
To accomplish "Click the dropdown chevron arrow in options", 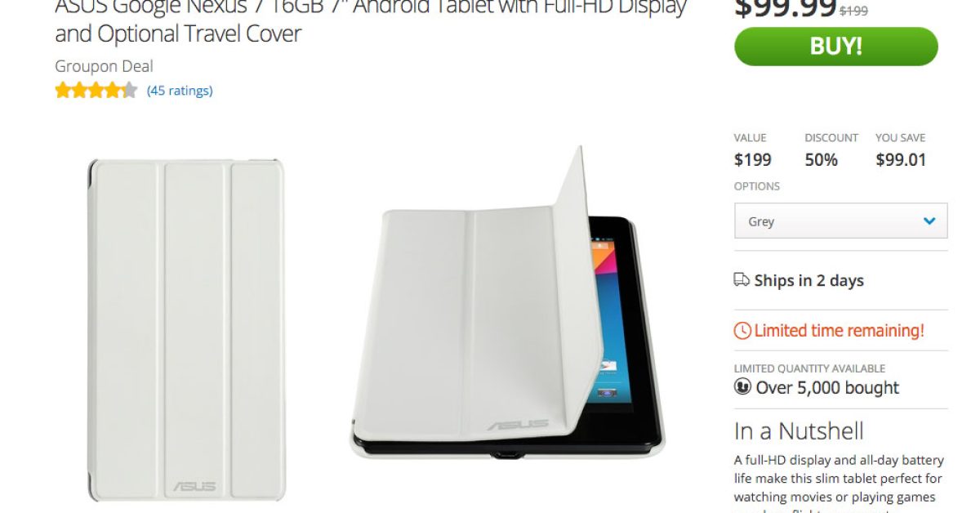I will pyautogui.click(x=929, y=221).
